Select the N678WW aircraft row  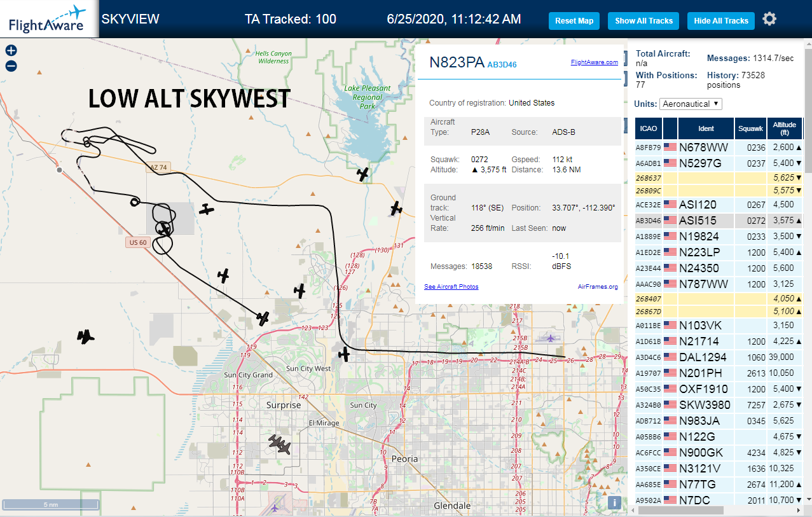719,148
